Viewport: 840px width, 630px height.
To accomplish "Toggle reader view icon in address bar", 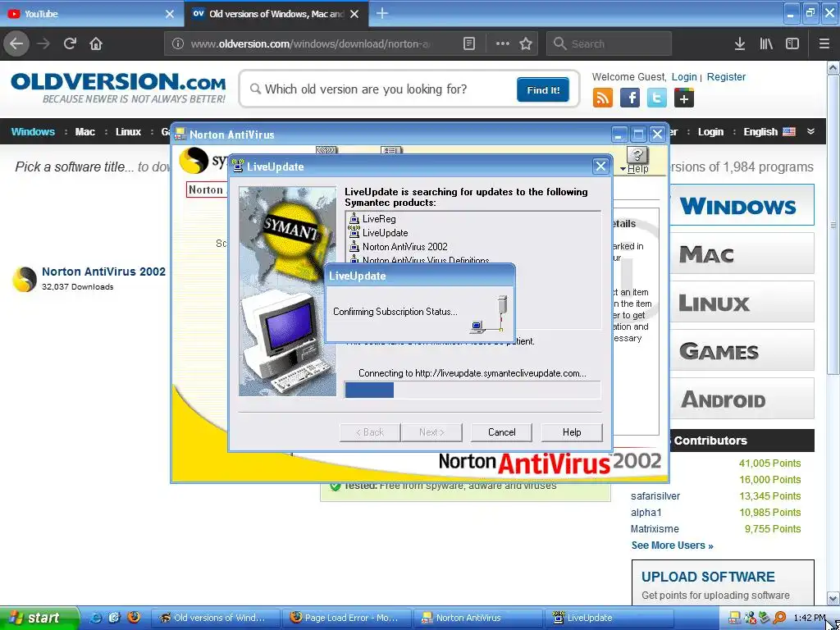I will (468, 44).
